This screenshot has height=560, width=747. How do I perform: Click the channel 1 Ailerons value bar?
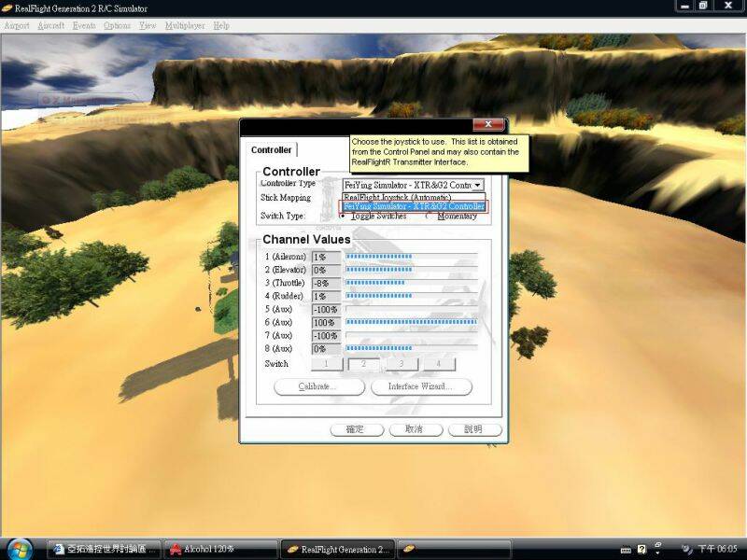411,257
